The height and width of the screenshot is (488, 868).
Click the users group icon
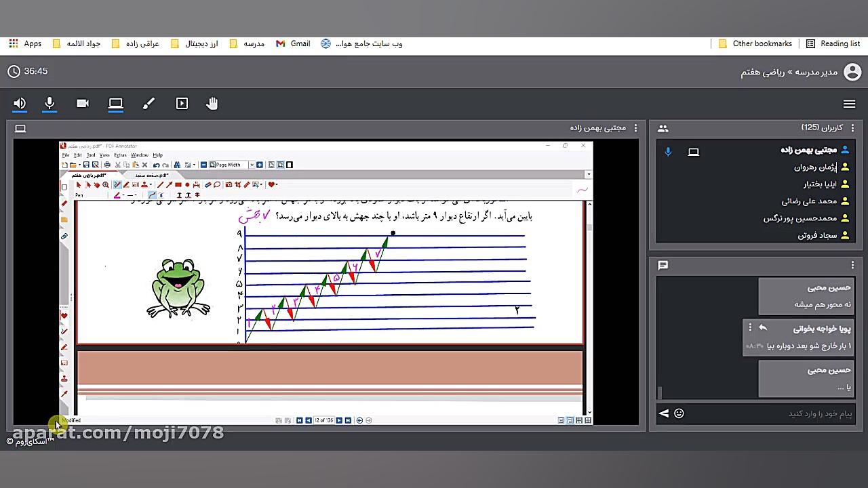click(663, 128)
